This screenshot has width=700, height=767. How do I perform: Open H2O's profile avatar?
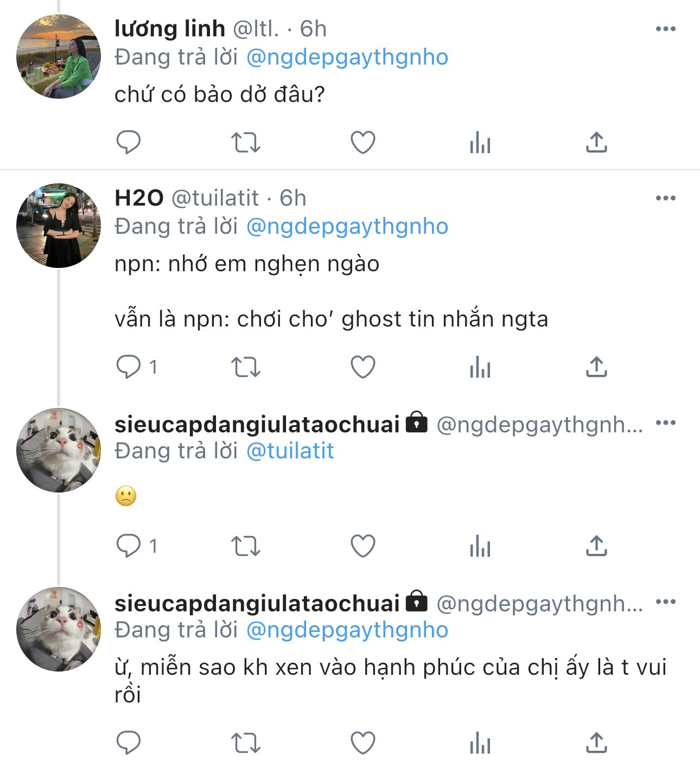pos(59,226)
